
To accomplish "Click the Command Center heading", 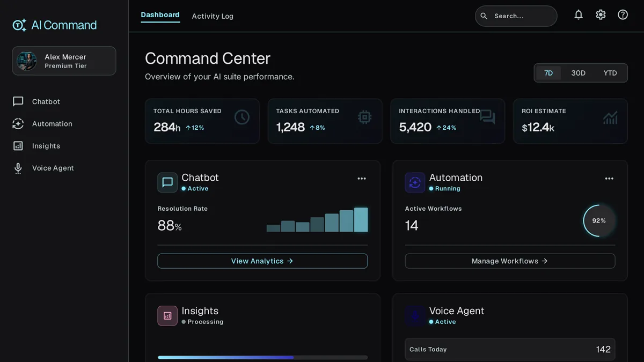I will [208, 58].
